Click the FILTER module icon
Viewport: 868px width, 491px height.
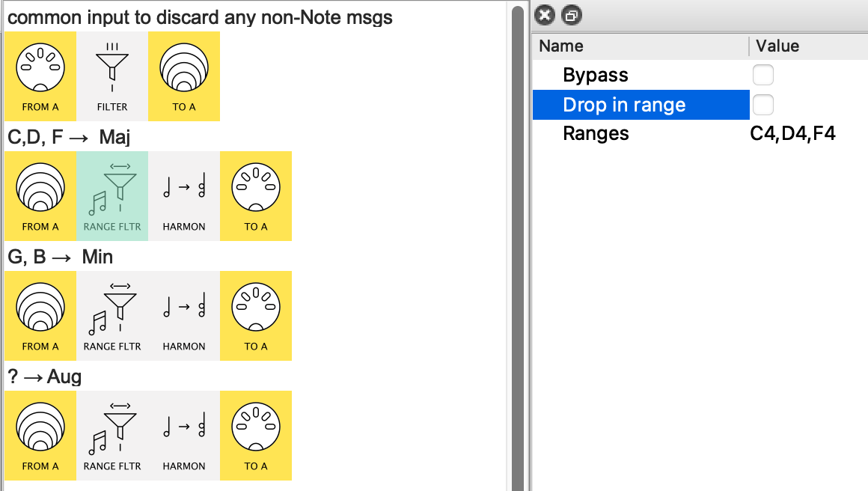(x=112, y=76)
